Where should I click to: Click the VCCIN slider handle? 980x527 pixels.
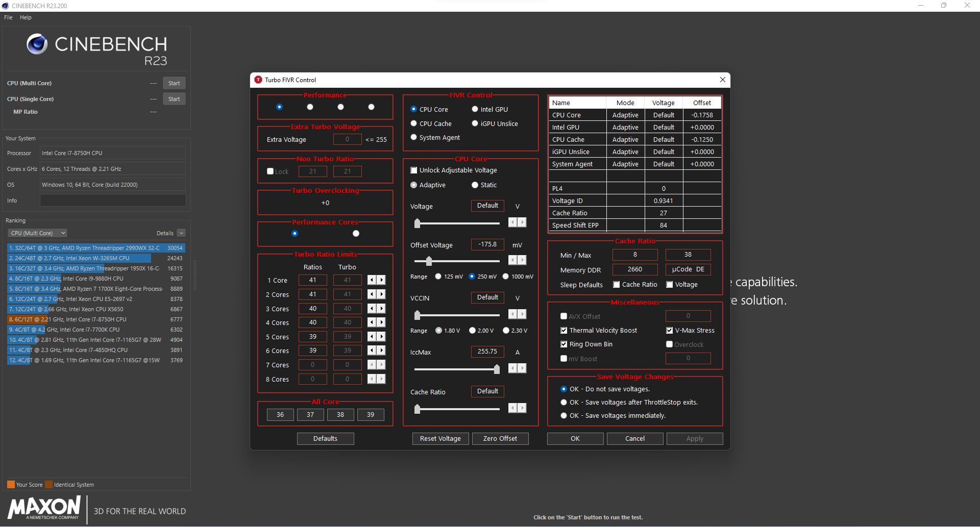pyautogui.click(x=417, y=315)
